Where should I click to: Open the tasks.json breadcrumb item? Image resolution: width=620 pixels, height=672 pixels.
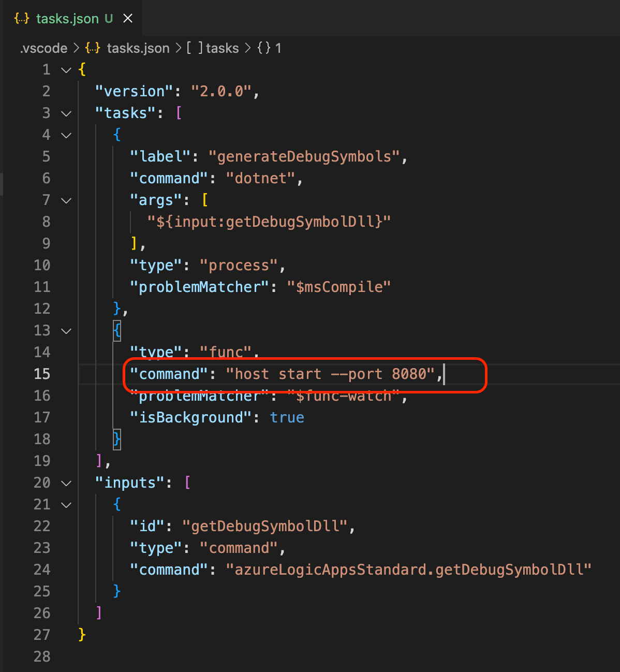(x=138, y=48)
